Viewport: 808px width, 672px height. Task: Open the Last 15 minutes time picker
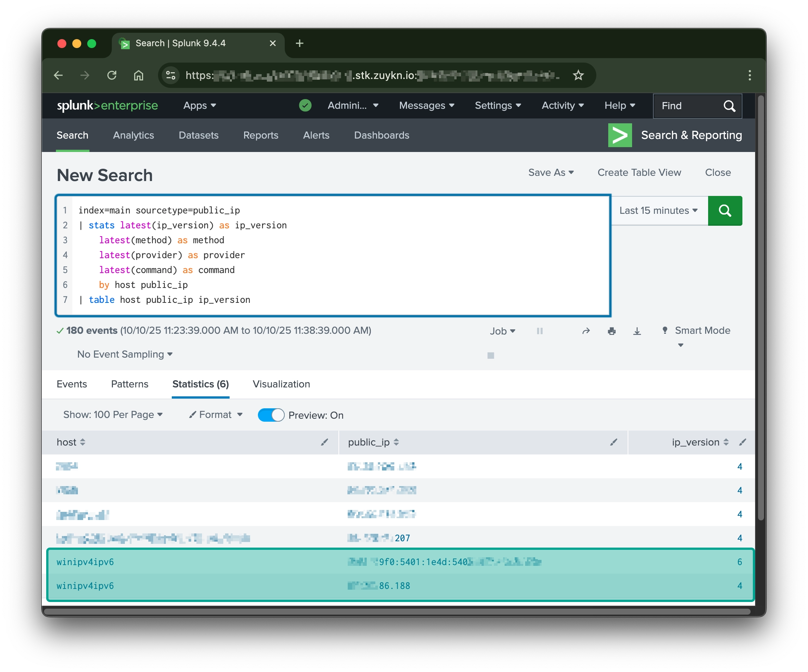coord(658,210)
